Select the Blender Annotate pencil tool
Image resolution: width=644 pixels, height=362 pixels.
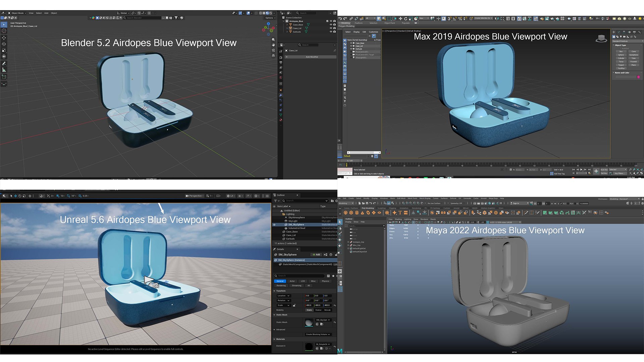[4, 63]
